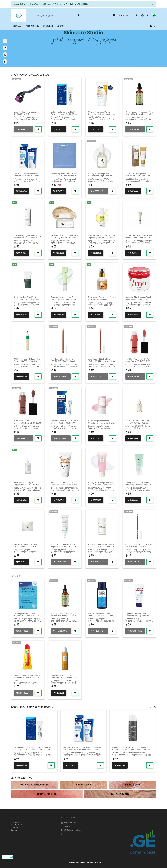Click the search magnifier icon

tap(79, 15)
